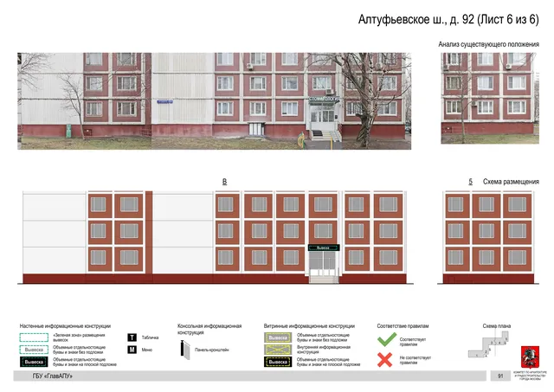Click the 'Вывеска' sign on the facade drawing
This screenshot has width=554, height=392.
[x=324, y=247]
